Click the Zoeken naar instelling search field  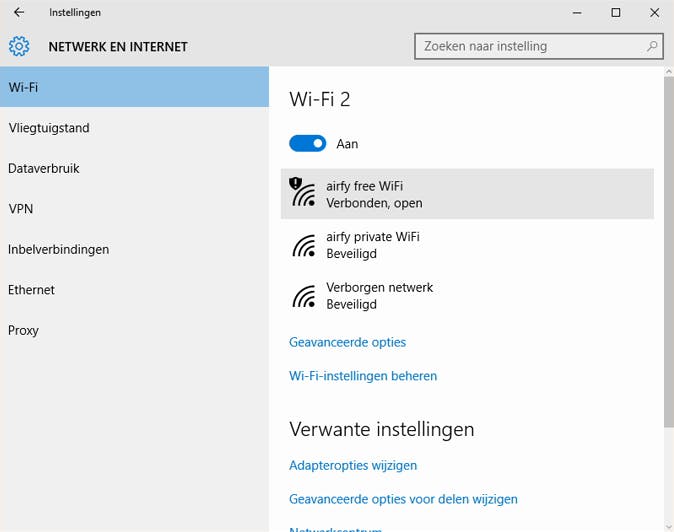pyautogui.click(x=528, y=46)
